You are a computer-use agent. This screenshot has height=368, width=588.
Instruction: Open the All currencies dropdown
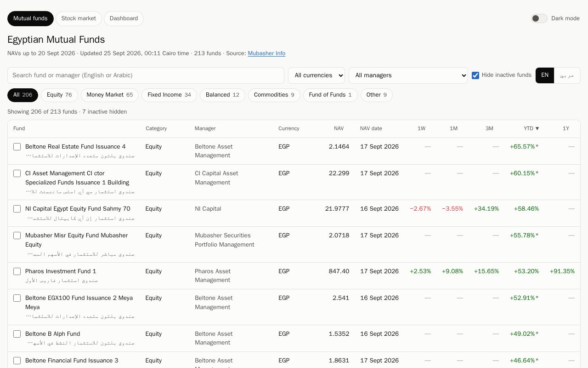[x=317, y=75]
